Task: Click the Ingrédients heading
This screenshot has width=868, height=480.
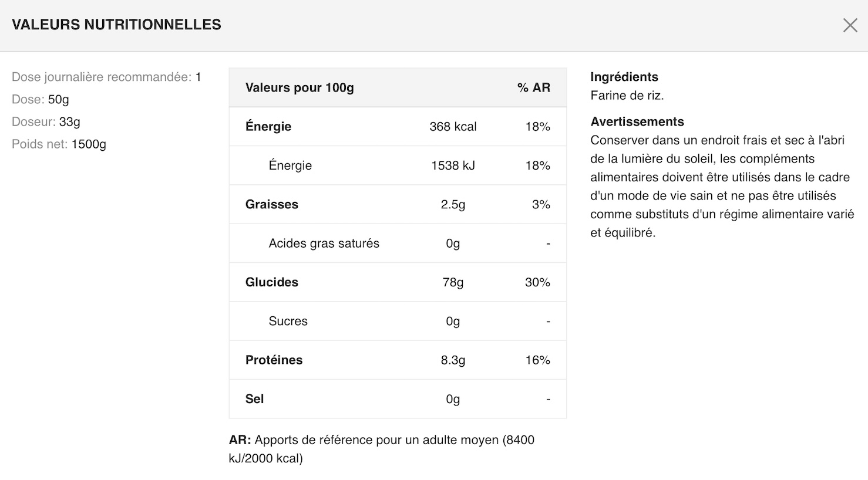Action: pos(624,77)
